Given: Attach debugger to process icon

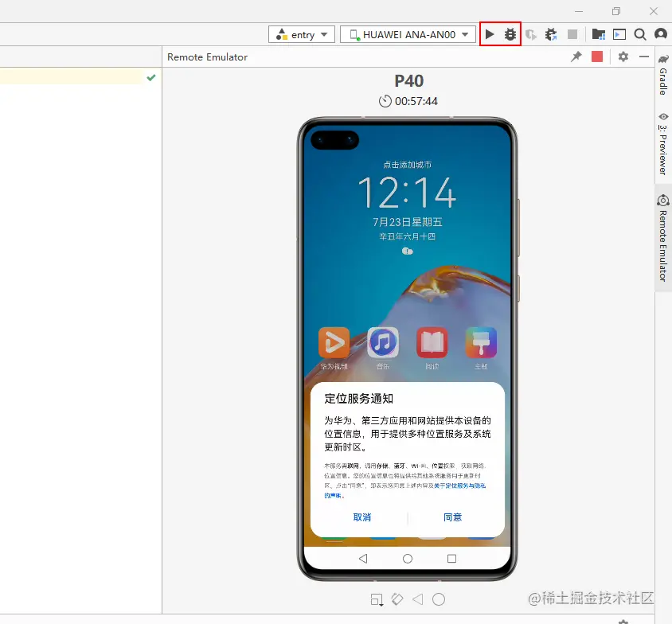Looking at the screenshot, I should pyautogui.click(x=551, y=34).
